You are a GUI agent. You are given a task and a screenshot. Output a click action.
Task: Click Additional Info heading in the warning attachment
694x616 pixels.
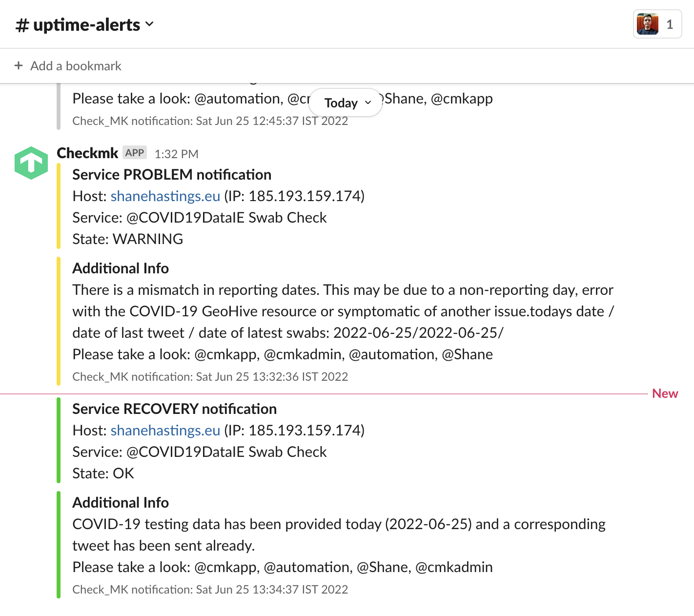pos(121,268)
